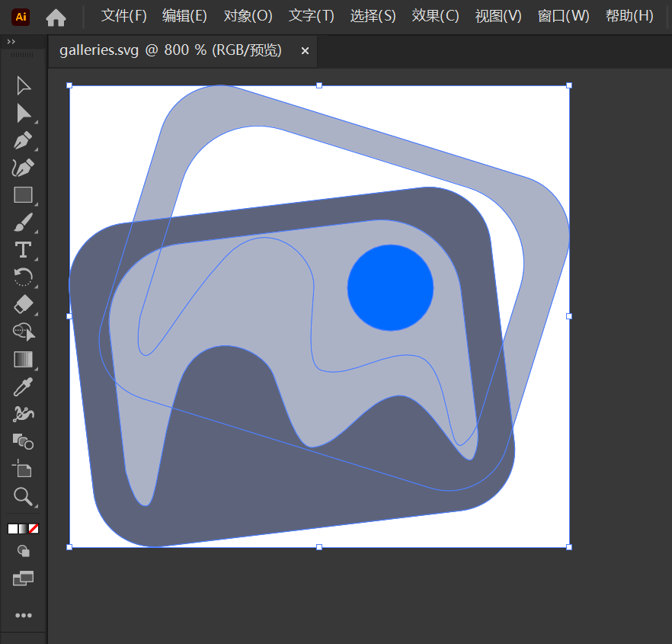Open the 效果(C) menu
This screenshot has height=644, width=672.
coord(436,16)
